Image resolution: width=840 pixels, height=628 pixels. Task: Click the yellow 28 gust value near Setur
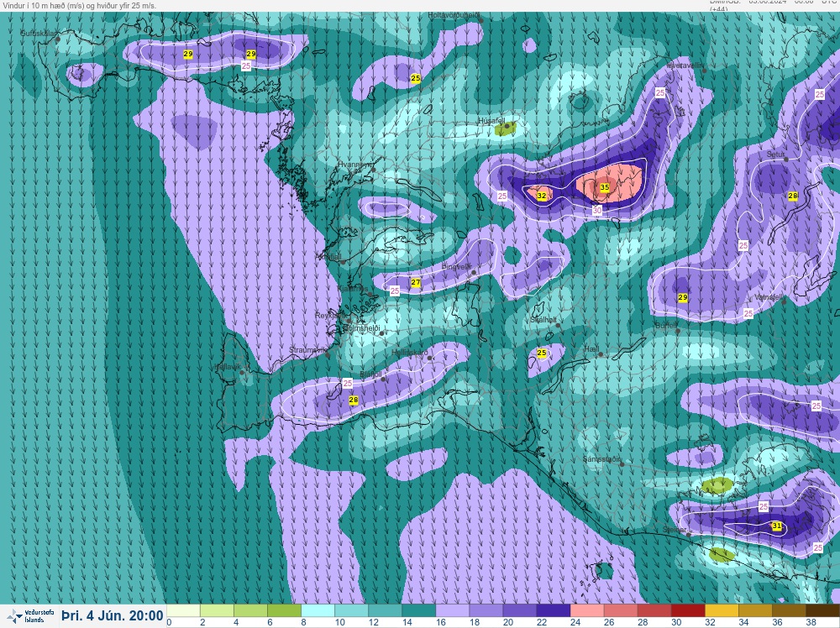point(793,196)
